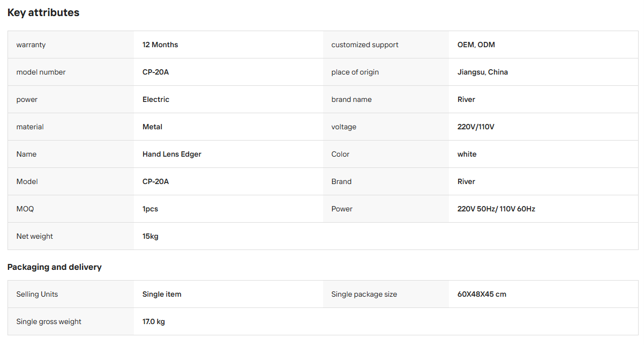
Task: Select the Hand Lens Edger name value
Action: click(172, 154)
